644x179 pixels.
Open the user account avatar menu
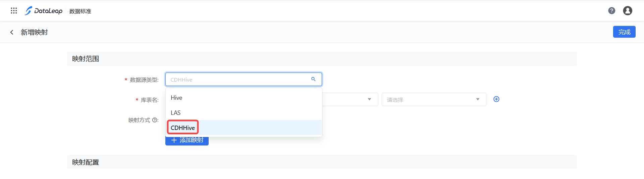coord(627,11)
